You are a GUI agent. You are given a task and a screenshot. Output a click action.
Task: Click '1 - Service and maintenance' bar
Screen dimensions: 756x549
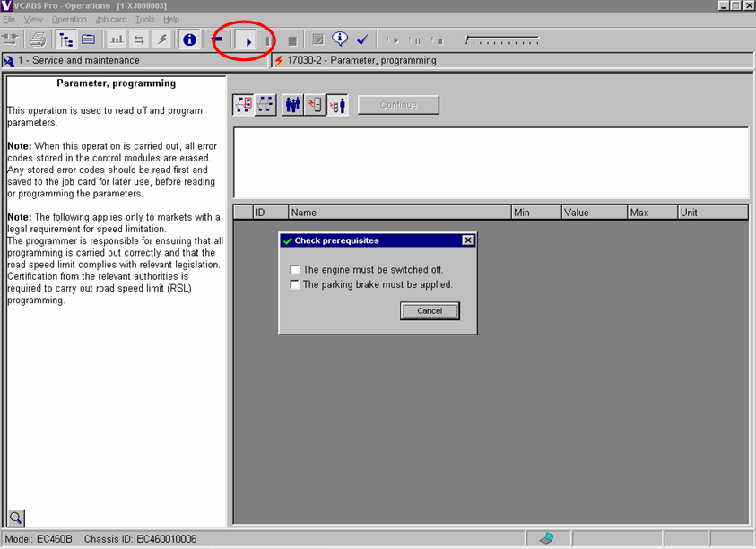click(x=135, y=60)
